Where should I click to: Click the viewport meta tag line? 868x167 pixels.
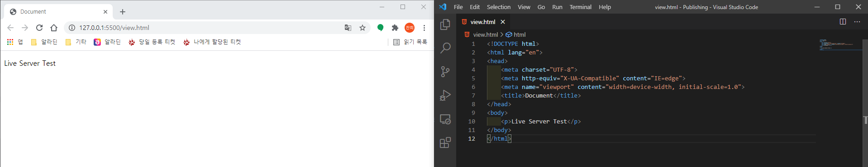click(x=623, y=87)
